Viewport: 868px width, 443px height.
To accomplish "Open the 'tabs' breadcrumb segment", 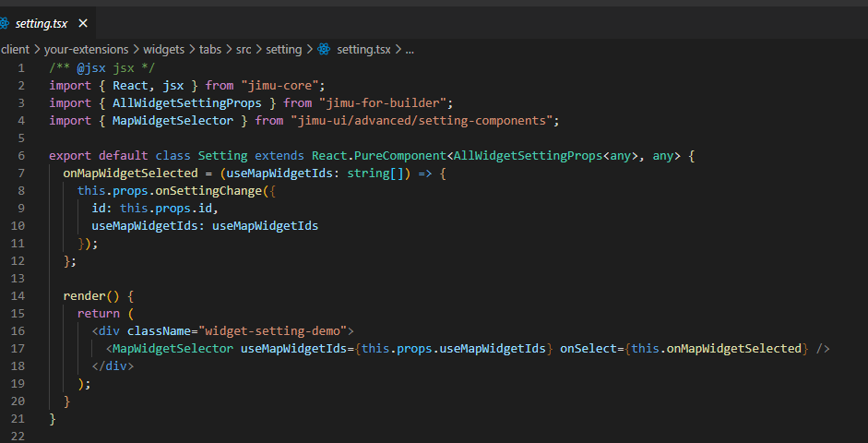I will (210, 49).
